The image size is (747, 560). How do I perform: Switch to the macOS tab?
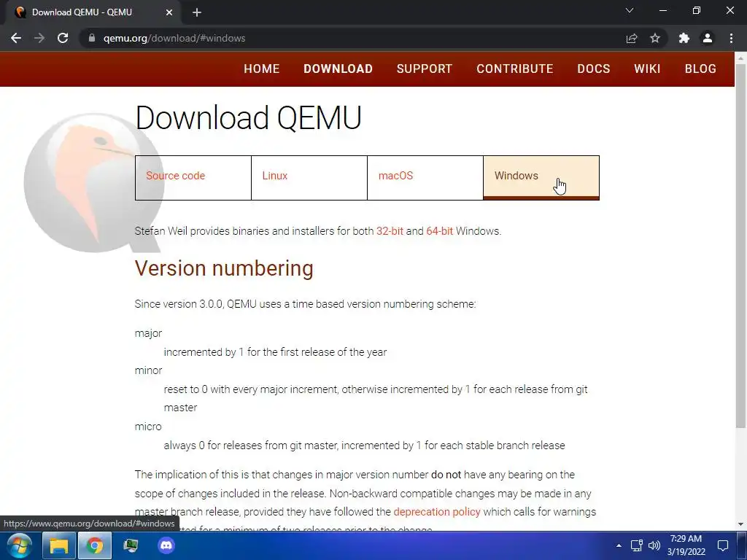pyautogui.click(x=425, y=178)
